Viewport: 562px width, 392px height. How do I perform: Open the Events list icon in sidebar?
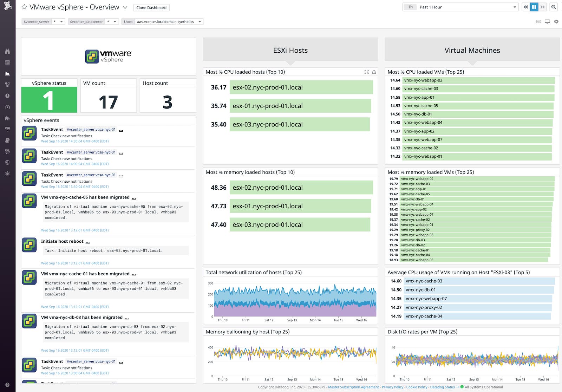(7, 62)
